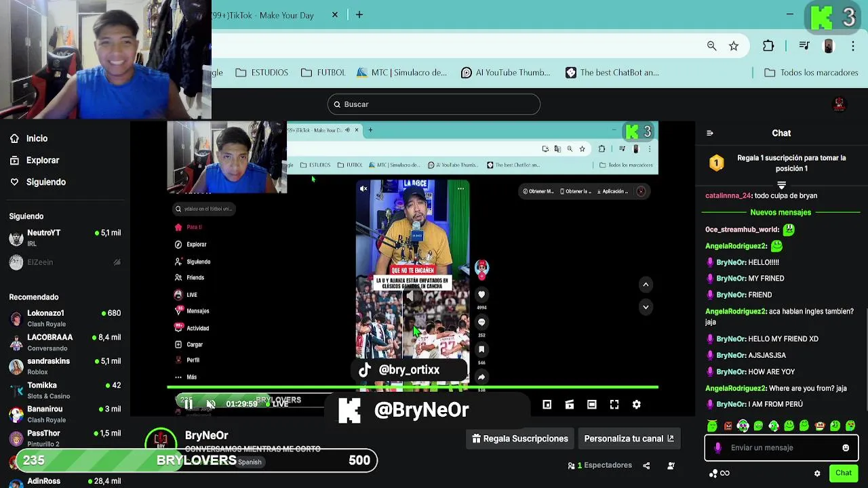The width and height of the screenshot is (868, 488).
Task: View the Espectadores count
Action: point(600,466)
